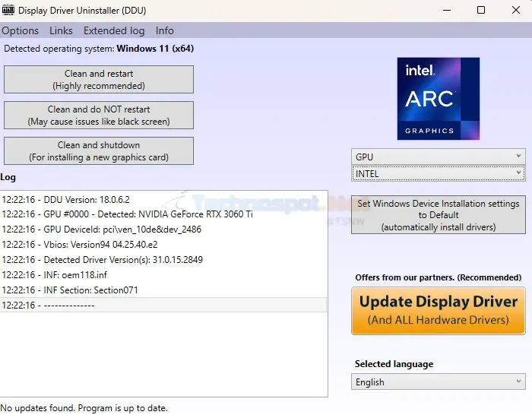Open the Links menu
This screenshot has height=418, width=532.
pyautogui.click(x=61, y=31)
